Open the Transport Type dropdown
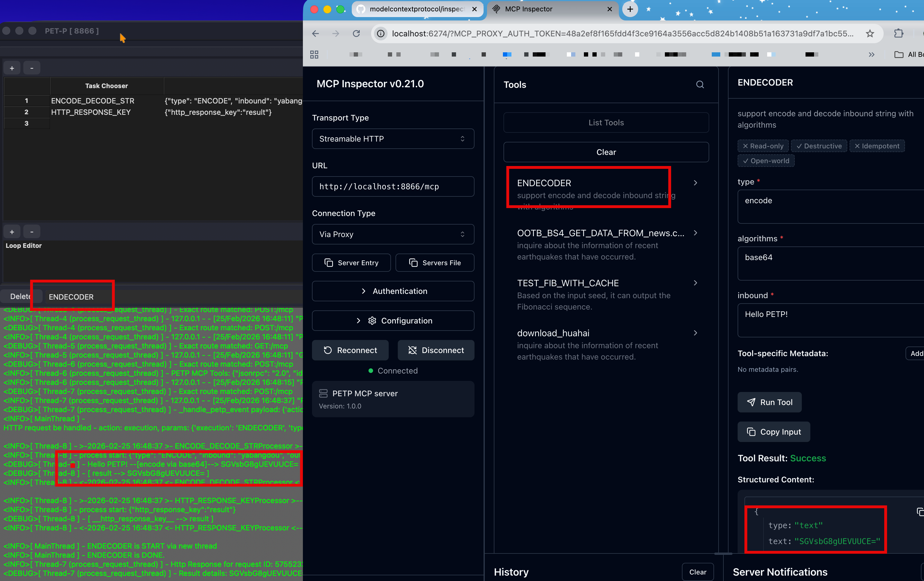Image resolution: width=924 pixels, height=581 pixels. pos(393,138)
